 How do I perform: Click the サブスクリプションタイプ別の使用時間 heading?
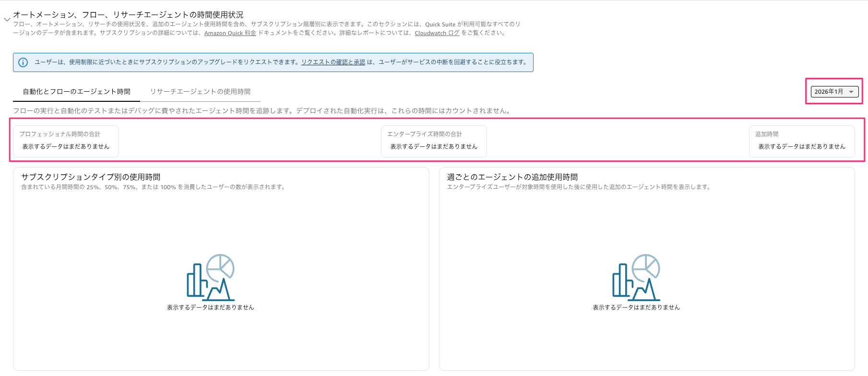coord(91,177)
